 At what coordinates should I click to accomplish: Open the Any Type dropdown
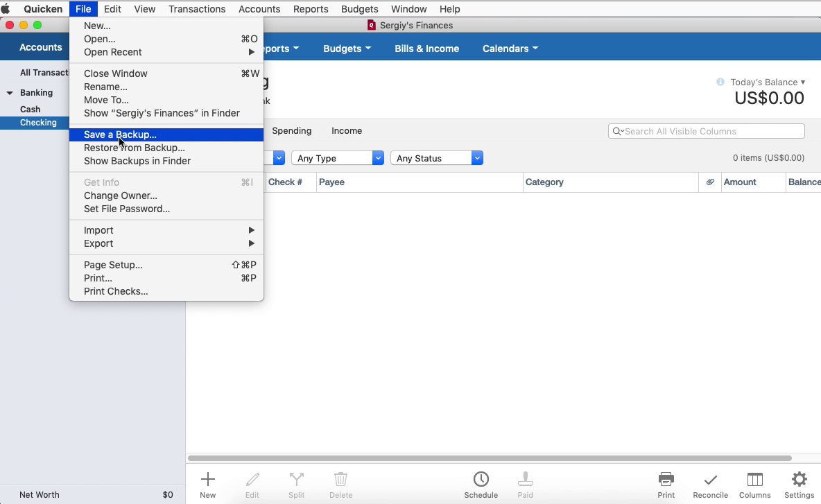338,158
